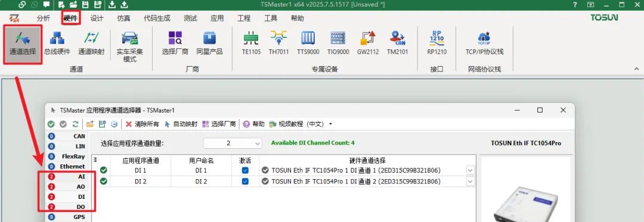Collapse the ribbon with the chevron
Image resolution: width=644 pixels, height=222 pixels.
click(637, 68)
